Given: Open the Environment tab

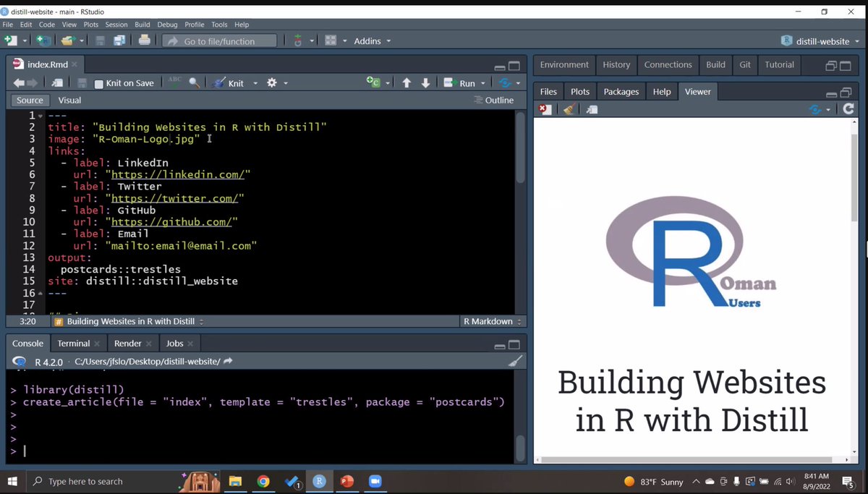Looking at the screenshot, I should 564,64.
